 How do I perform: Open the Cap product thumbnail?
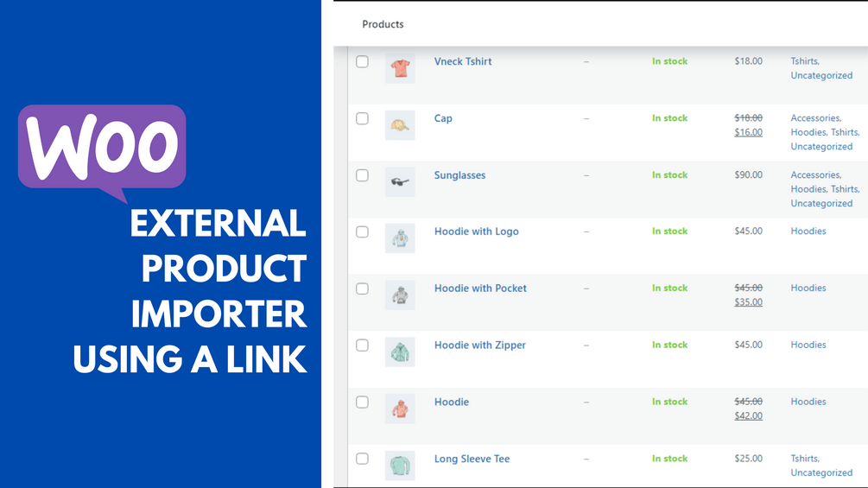tap(400, 125)
